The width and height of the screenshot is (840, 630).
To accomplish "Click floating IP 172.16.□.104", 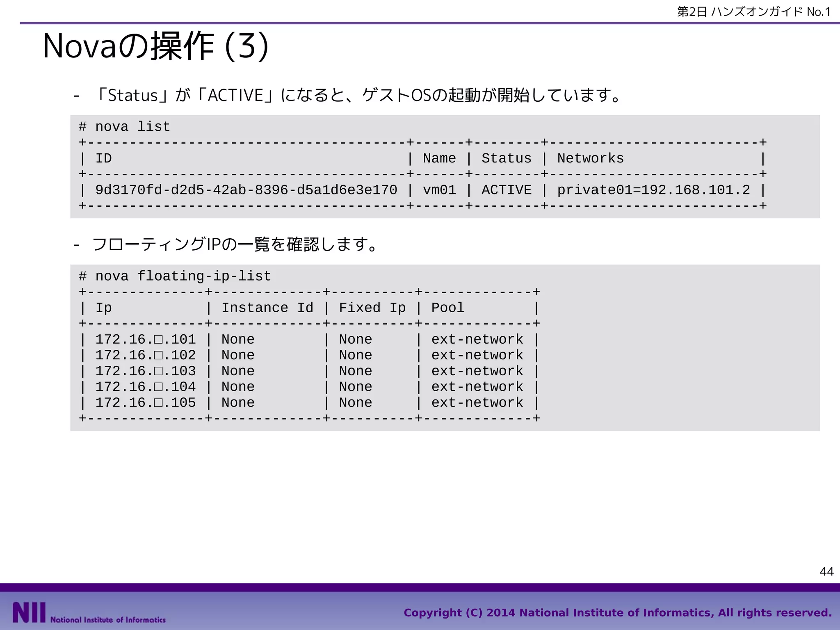I will (146, 387).
